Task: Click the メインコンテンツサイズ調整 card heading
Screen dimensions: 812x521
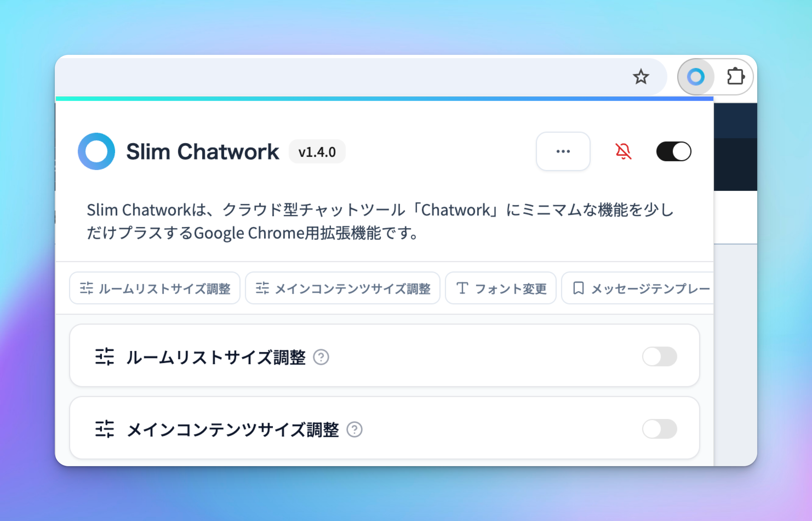Action: [233, 430]
